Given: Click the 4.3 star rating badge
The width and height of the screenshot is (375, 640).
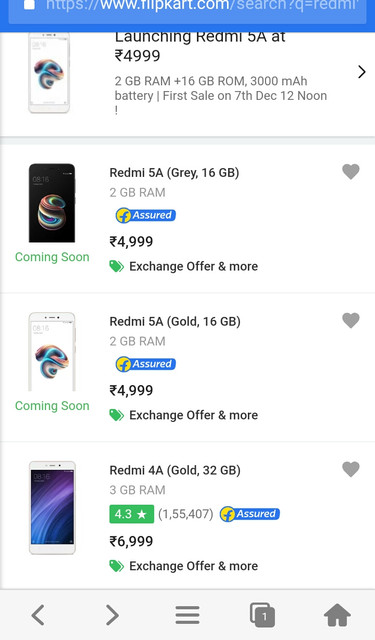Looking at the screenshot, I should 131,514.
